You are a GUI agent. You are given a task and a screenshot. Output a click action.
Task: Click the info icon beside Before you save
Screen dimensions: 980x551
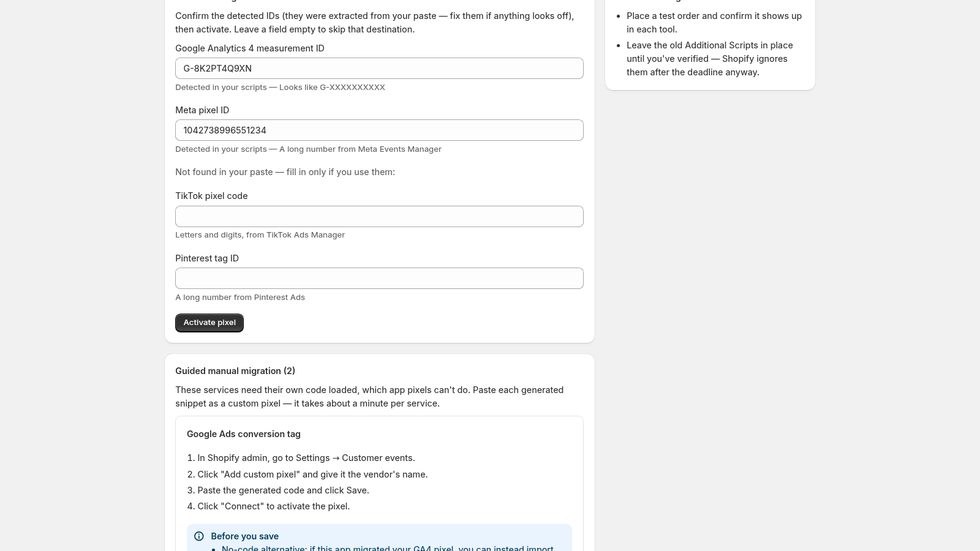[x=199, y=536]
